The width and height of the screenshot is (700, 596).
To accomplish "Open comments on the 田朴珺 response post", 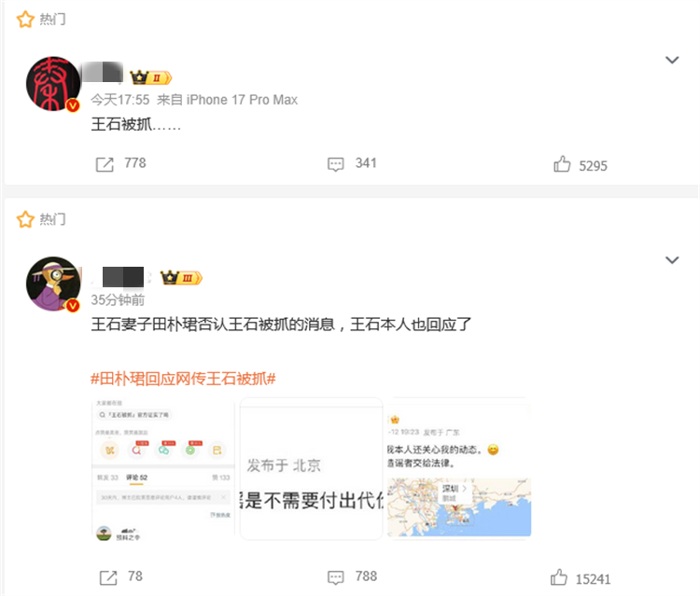I will pyautogui.click(x=336, y=577).
